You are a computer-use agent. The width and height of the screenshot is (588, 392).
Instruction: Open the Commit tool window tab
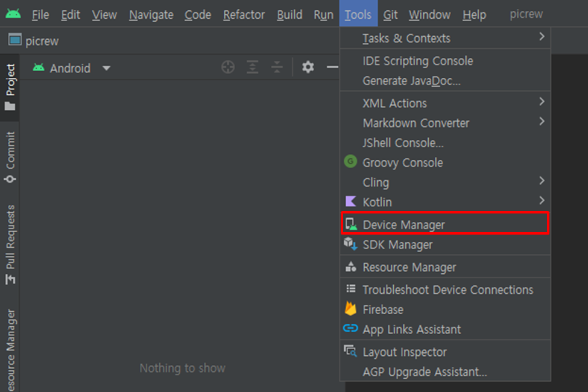pos(10,157)
